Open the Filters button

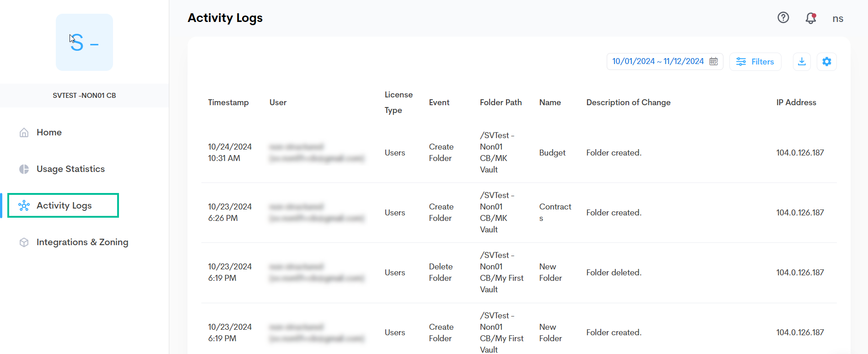tap(755, 61)
